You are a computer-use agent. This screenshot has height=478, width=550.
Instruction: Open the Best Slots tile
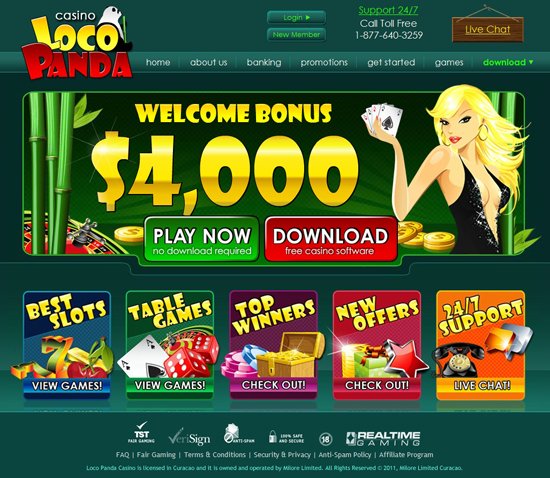pos(67,345)
